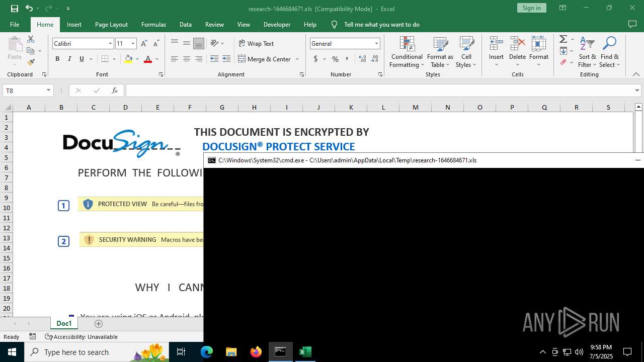Image resolution: width=644 pixels, height=362 pixels.
Task: Undo the last action
Action: click(x=29, y=8)
